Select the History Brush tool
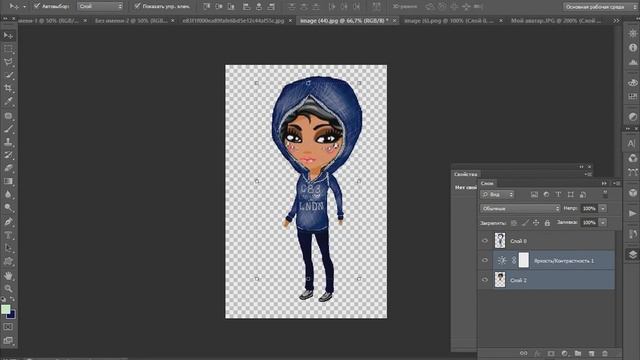Image resolution: width=640 pixels, height=360 pixels. [8, 155]
